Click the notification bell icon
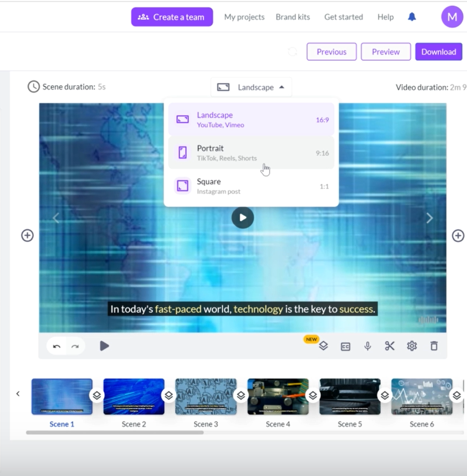Viewport: 467px width, 476px height. pos(412,17)
